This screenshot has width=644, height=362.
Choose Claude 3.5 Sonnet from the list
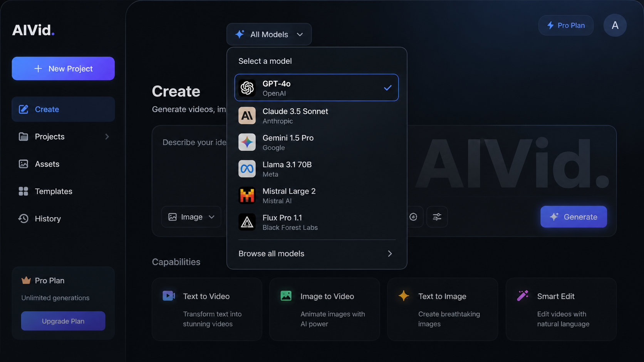click(x=317, y=115)
